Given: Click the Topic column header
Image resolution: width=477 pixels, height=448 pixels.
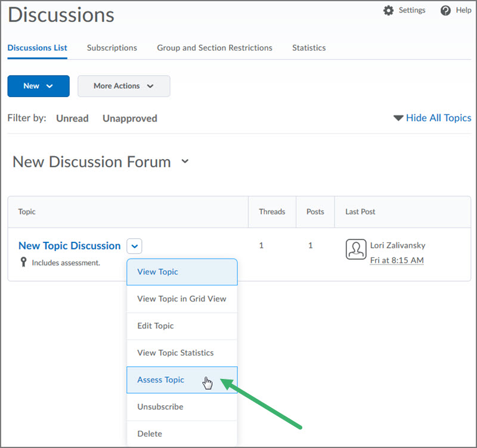Looking at the screenshot, I should (x=27, y=211).
